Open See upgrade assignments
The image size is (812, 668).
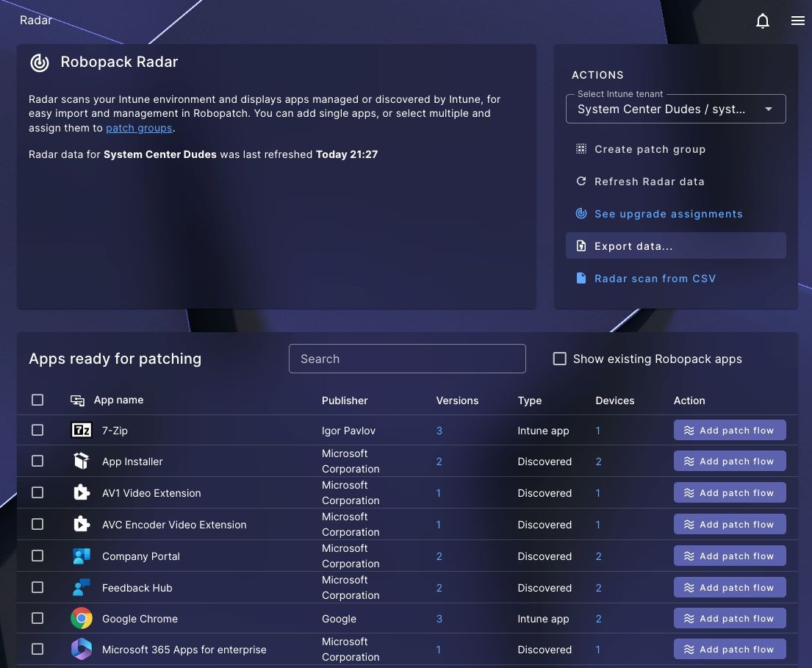(x=675, y=213)
